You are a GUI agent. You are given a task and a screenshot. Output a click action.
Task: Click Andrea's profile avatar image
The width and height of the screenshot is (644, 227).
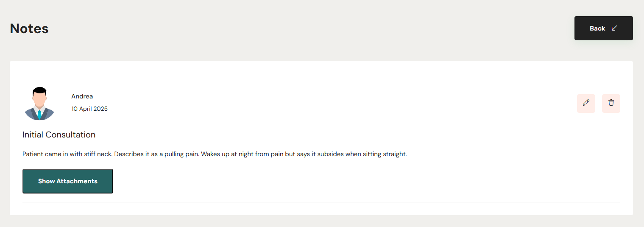pos(39,104)
